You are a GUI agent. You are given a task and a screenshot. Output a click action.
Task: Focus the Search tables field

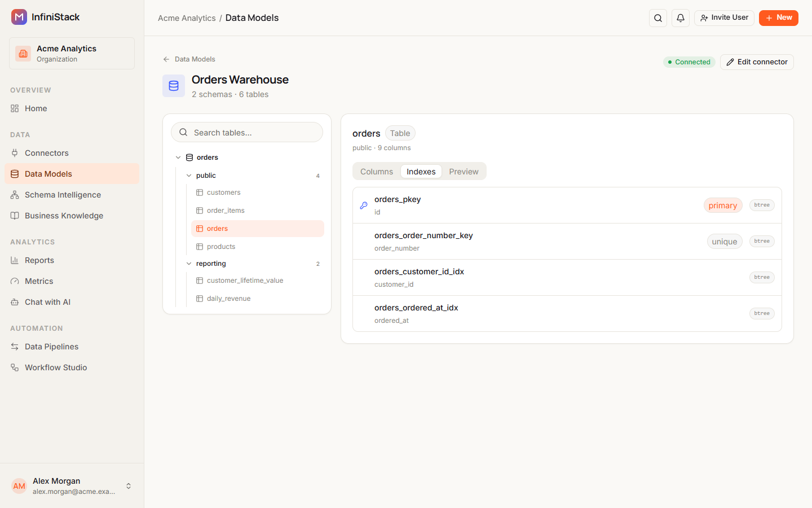(x=247, y=133)
